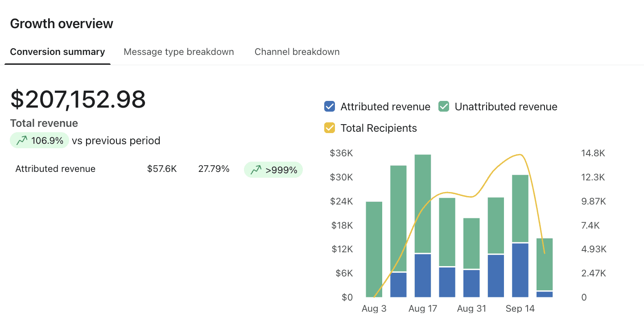The image size is (644, 334).
Task: Click the Attributed revenue row label
Action: click(x=55, y=169)
